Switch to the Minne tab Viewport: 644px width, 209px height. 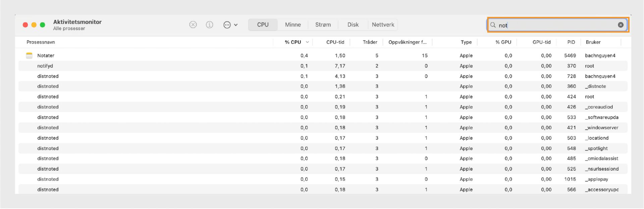pos(293,25)
